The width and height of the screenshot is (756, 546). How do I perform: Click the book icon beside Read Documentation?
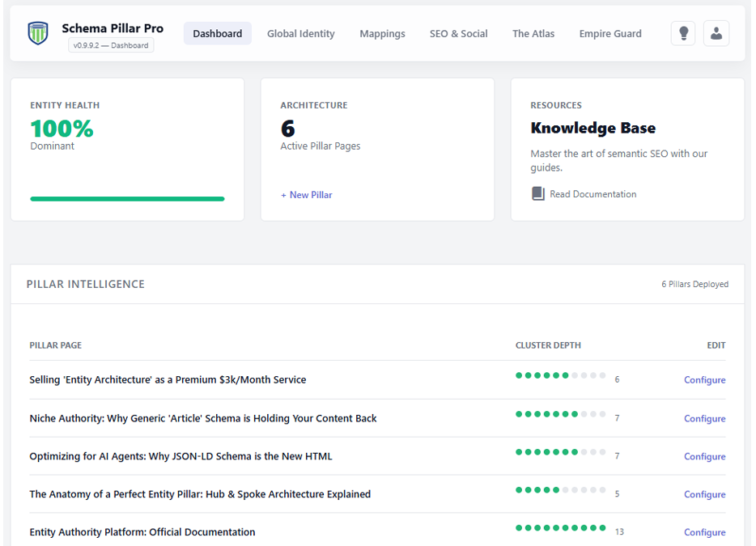coord(537,193)
